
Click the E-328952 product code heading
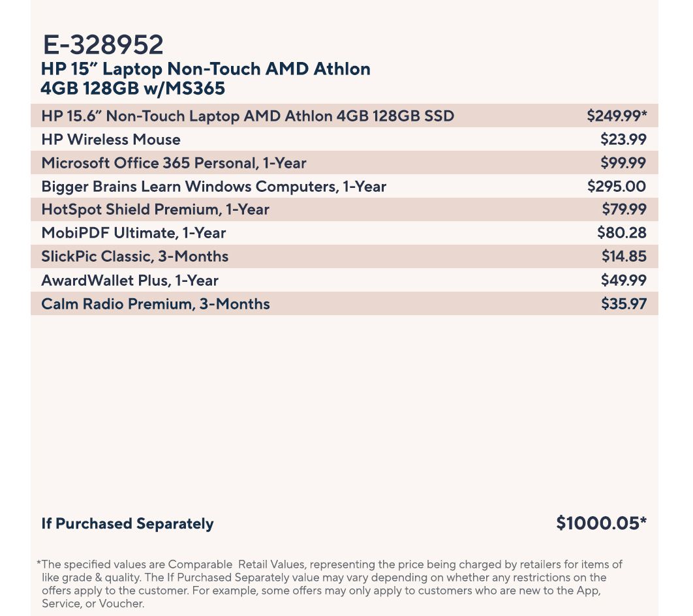coord(103,45)
